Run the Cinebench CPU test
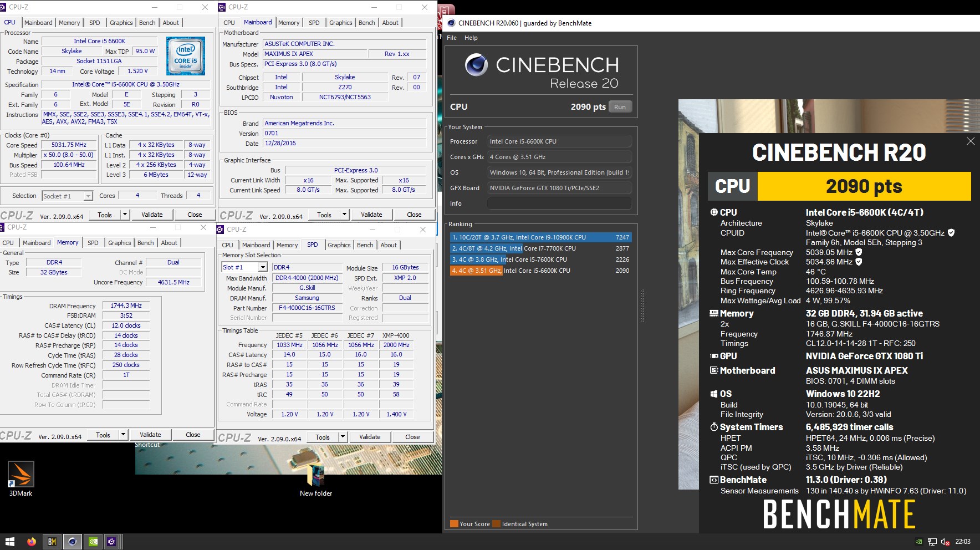This screenshot has height=550, width=980. point(620,107)
